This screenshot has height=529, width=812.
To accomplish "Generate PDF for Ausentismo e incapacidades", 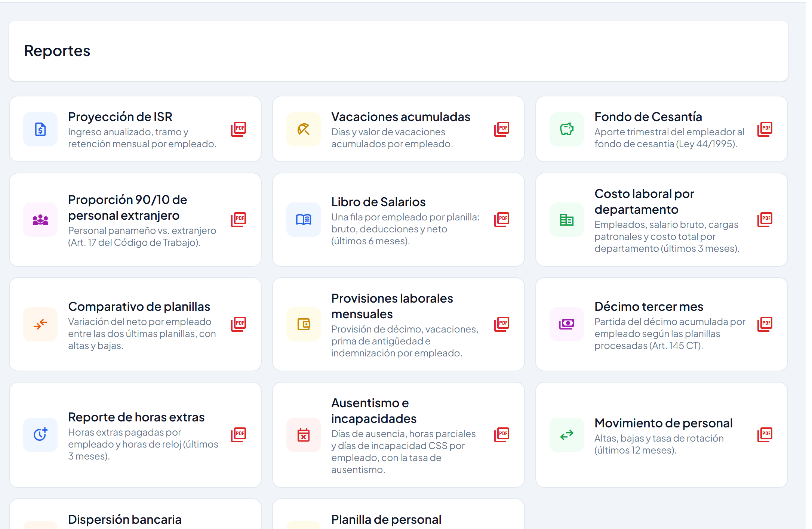I will point(502,434).
